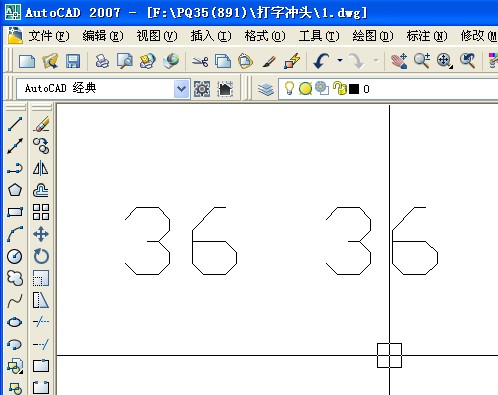Open the AutoCAD 经典 workspace dropdown
The height and width of the screenshot is (395, 498).
click(181, 89)
